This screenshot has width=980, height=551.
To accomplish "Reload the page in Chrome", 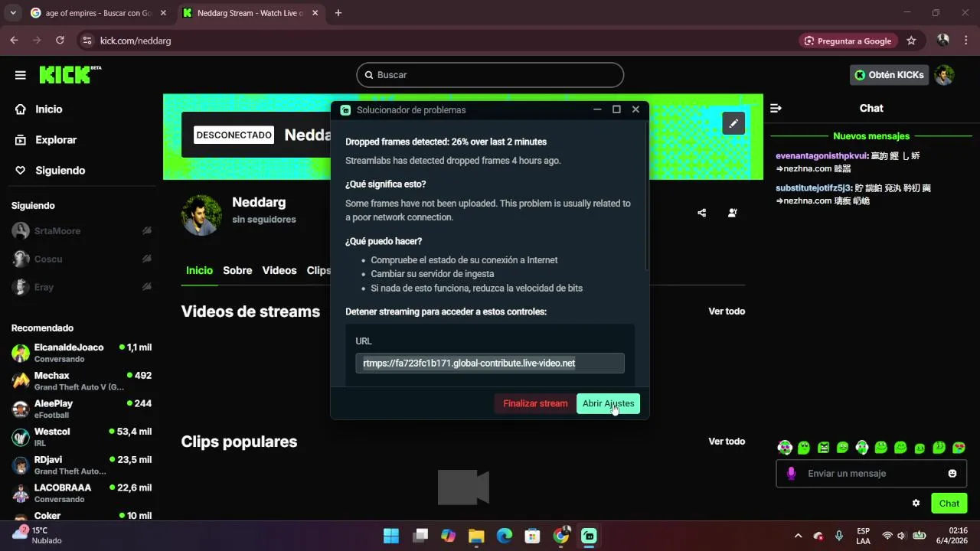I will (x=60, y=41).
